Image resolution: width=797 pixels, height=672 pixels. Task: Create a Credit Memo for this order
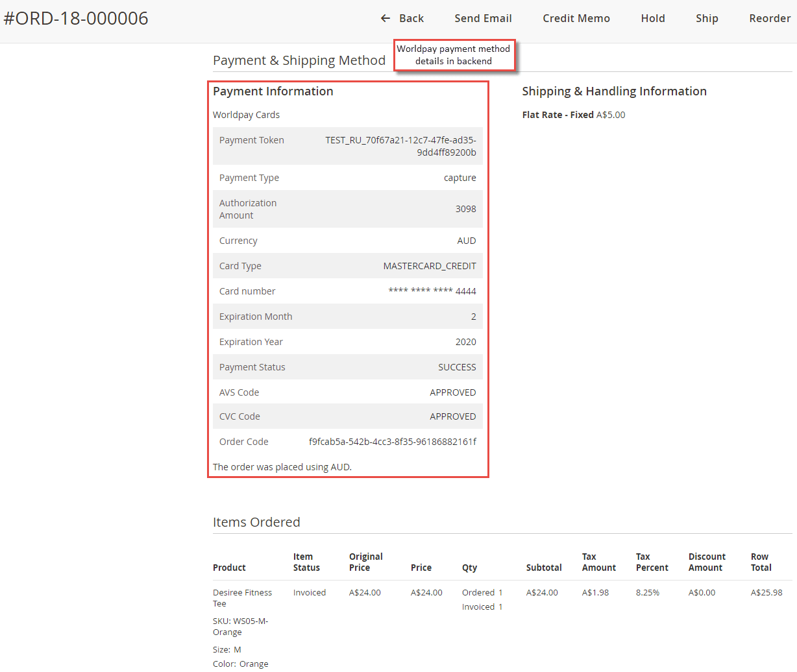coord(576,18)
